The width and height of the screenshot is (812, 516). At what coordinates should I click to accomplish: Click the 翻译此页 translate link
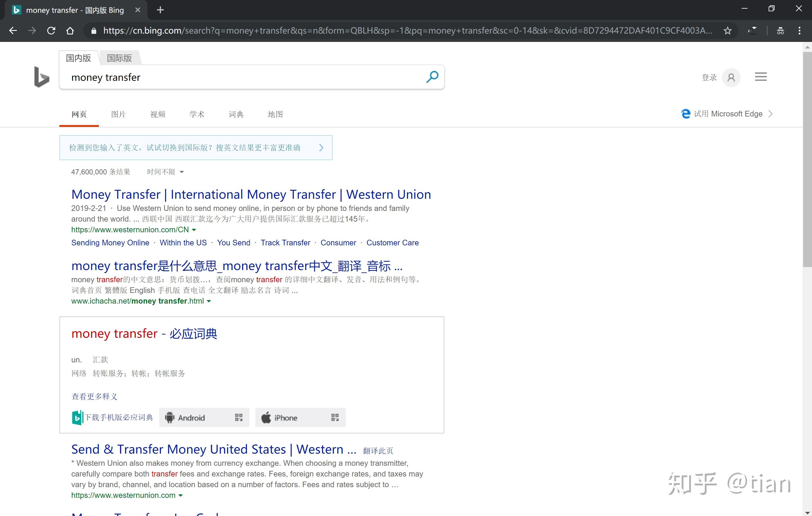(378, 451)
